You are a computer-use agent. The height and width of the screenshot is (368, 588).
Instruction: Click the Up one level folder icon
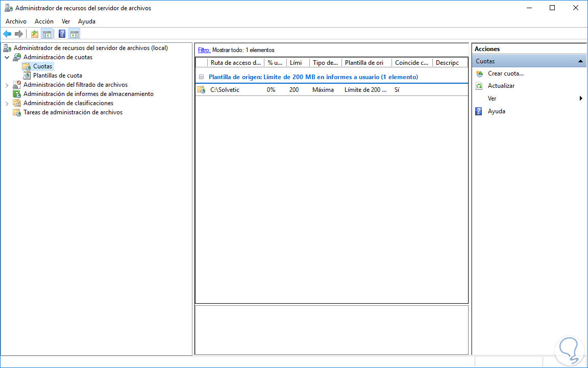click(x=35, y=34)
